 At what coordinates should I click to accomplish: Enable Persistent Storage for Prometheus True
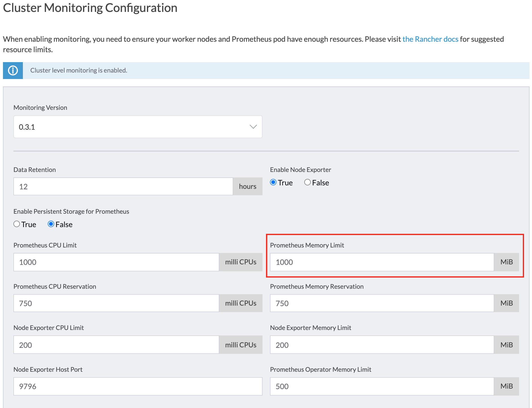[17, 224]
